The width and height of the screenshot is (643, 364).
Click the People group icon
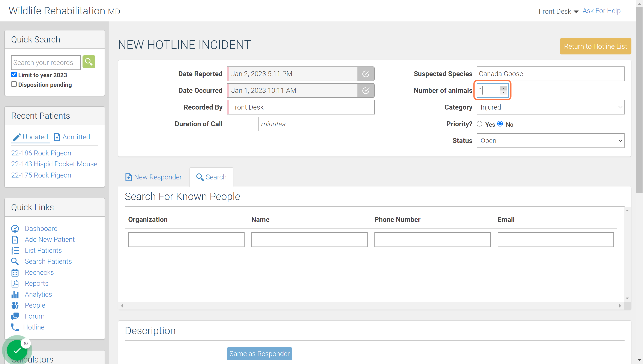(15, 305)
